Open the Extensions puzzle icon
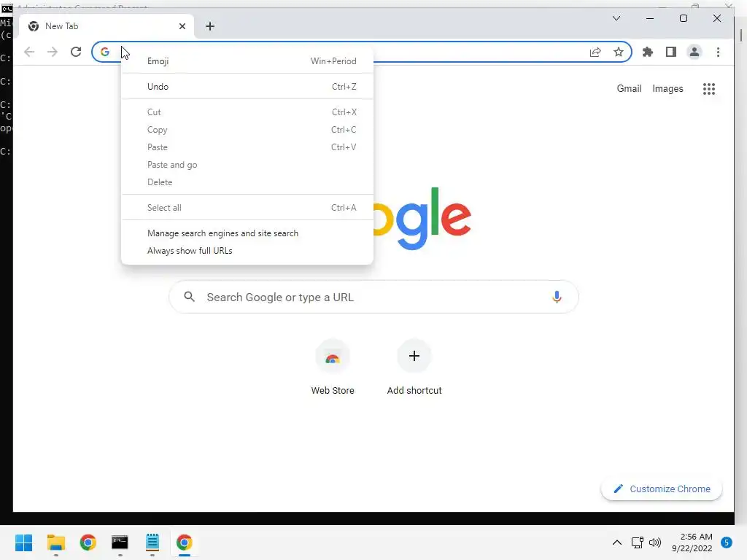The width and height of the screenshot is (747, 560). click(x=648, y=52)
